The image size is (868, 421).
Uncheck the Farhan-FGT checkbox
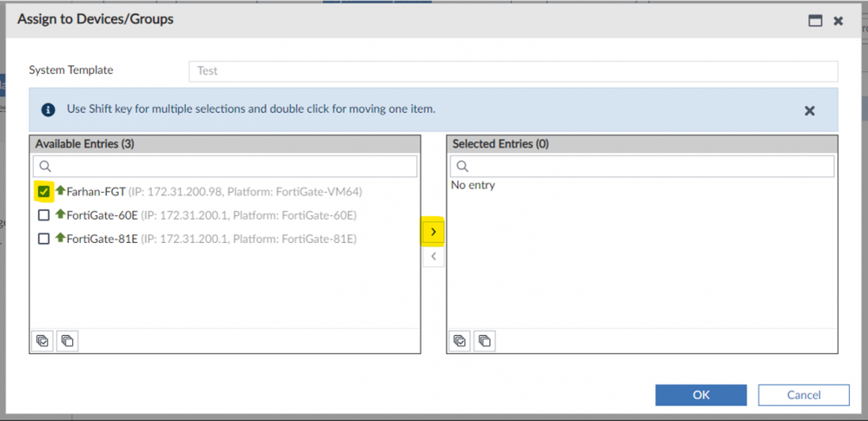pyautogui.click(x=43, y=191)
